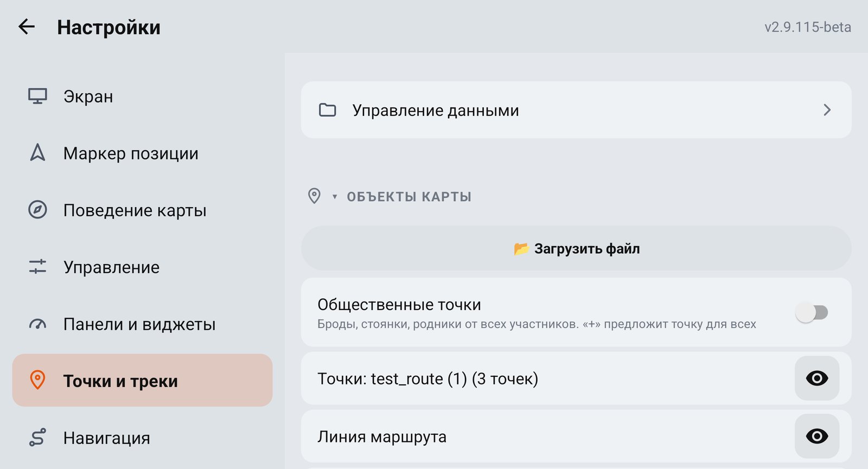Click the Загрузить файл button
Viewport: 868px width, 469px height.
click(576, 248)
